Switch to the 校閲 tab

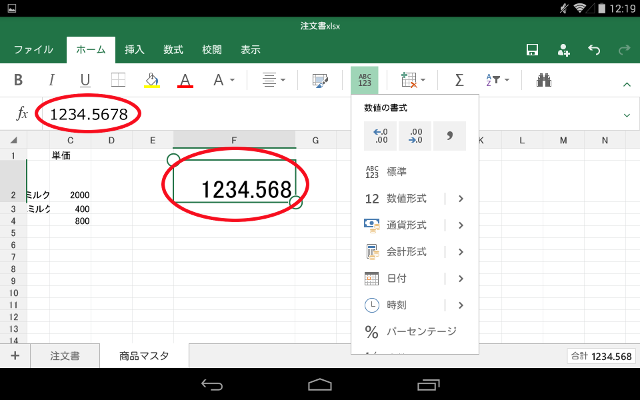212,50
